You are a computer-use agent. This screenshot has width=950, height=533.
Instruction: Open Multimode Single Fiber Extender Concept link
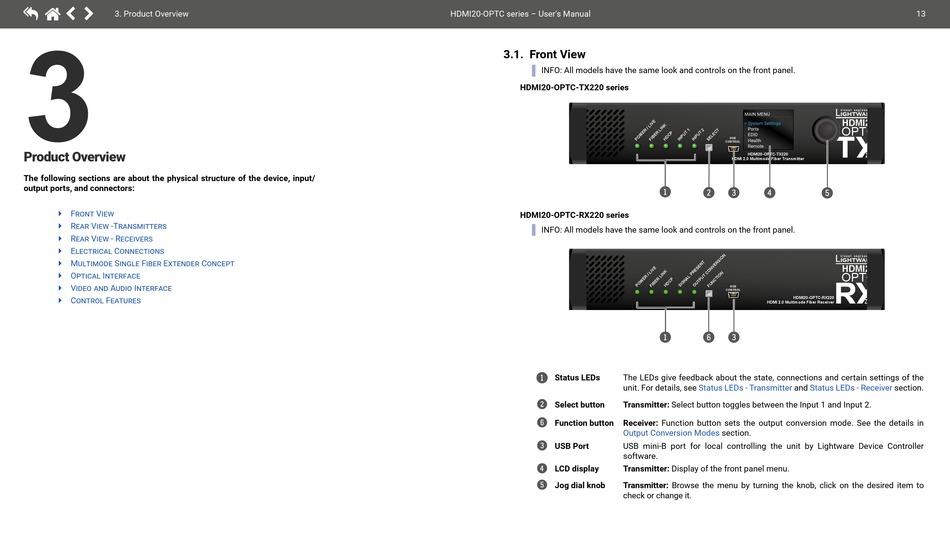[152, 263]
